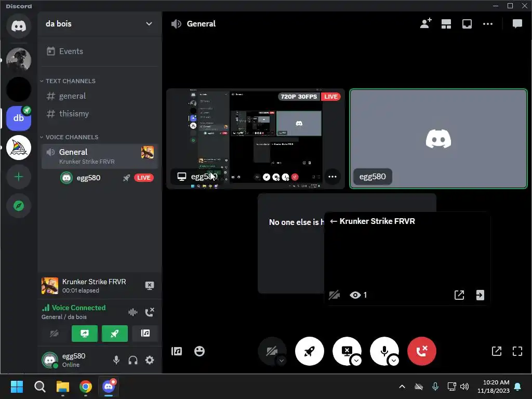Image resolution: width=532 pixels, height=399 pixels.
Task: Expand microphone options arrow
Action: [x=394, y=361]
